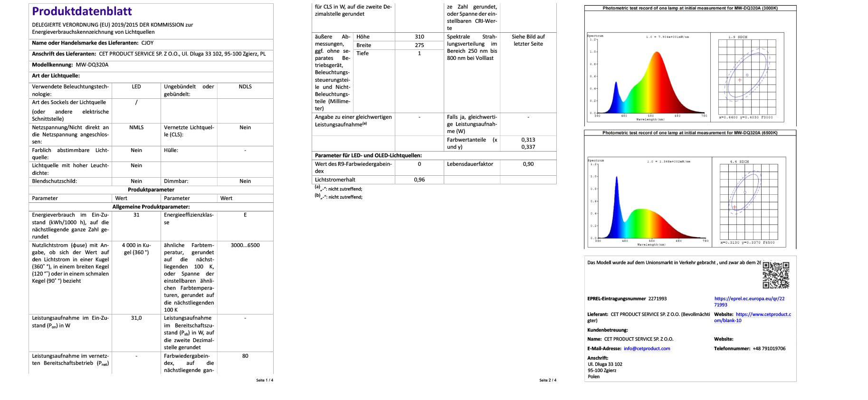Image resolution: width=868 pixels, height=400 pixels.
Task: Select the model identifier MW-DQ320A text
Action: (x=92, y=65)
